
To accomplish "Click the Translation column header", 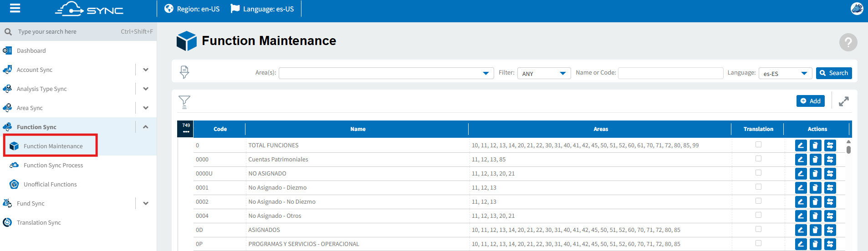I will click(758, 129).
